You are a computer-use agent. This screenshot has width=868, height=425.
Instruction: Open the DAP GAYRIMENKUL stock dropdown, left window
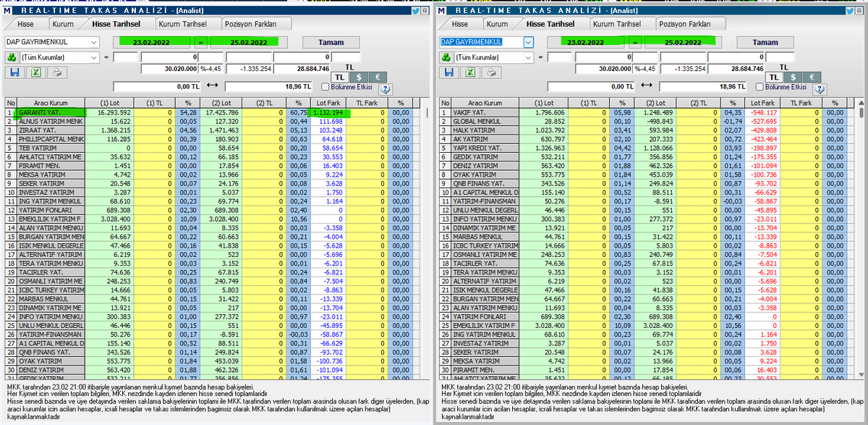94,42
